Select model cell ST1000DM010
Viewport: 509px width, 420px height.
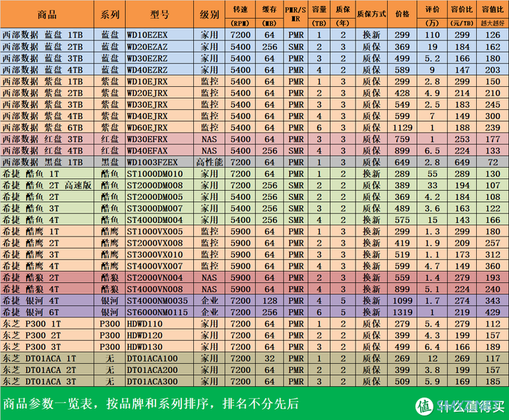[159, 174]
